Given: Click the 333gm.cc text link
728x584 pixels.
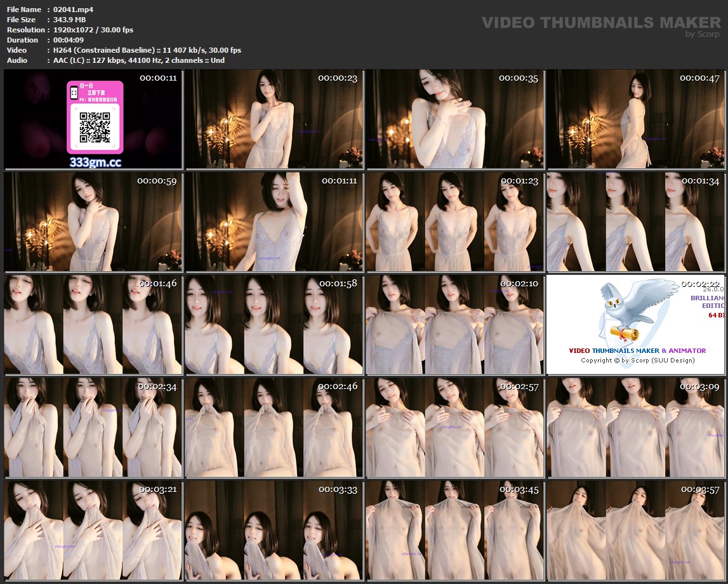Looking at the screenshot, I should coord(95,163).
